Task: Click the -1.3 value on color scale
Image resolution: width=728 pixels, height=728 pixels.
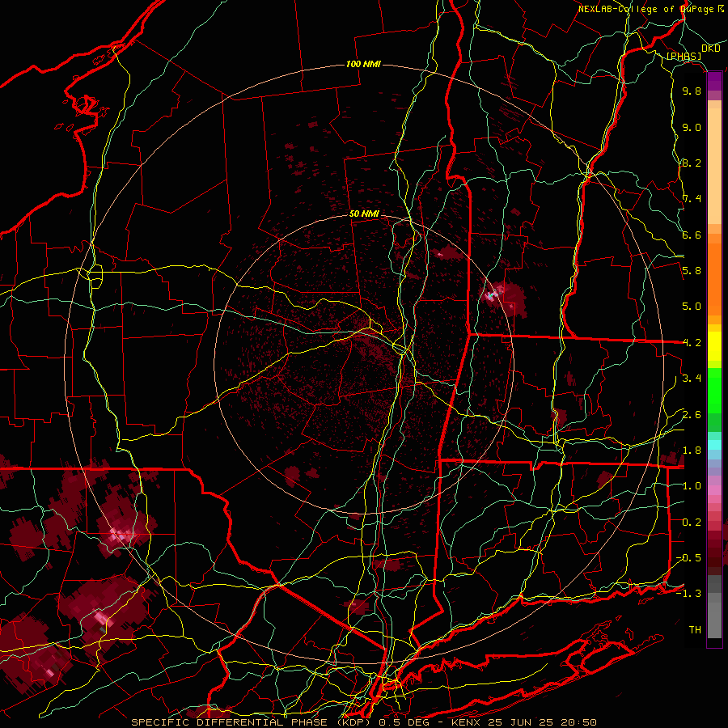Action: pyautogui.click(x=689, y=594)
